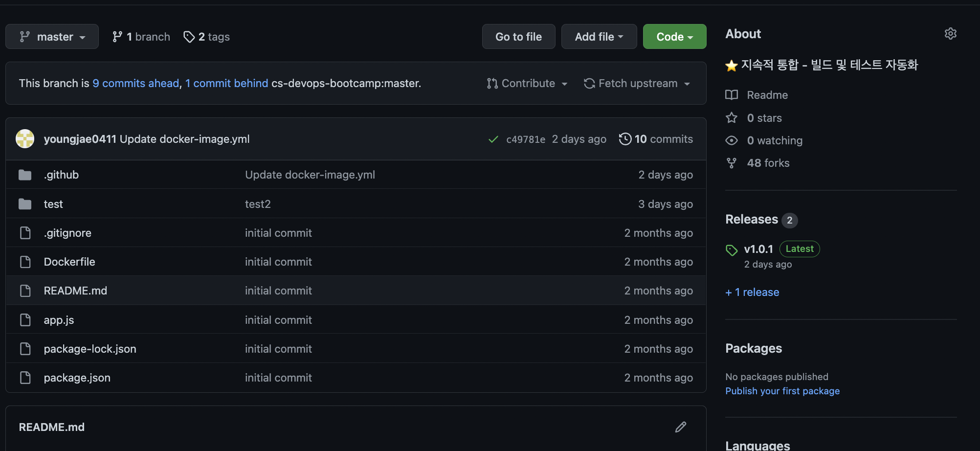Open the app.js file

click(x=59, y=320)
